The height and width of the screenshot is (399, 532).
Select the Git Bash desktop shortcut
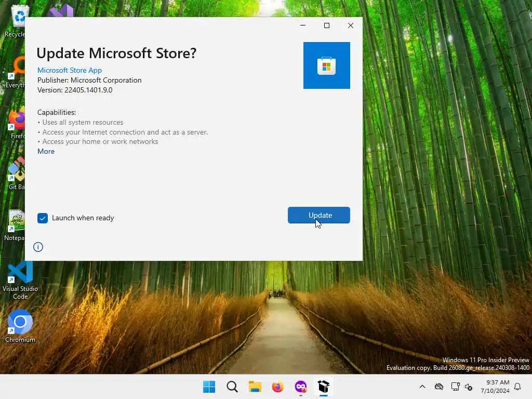16,174
